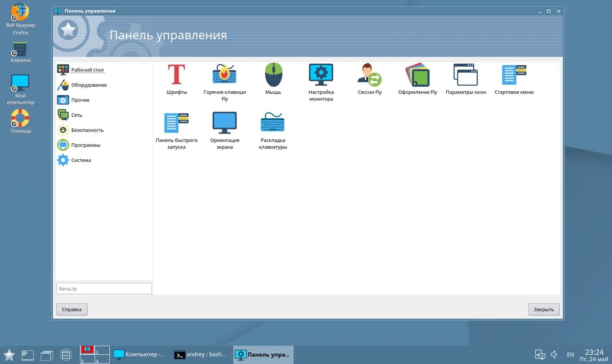Click the window list taskbar icon
The width and height of the screenshot is (612, 364).
[46, 355]
